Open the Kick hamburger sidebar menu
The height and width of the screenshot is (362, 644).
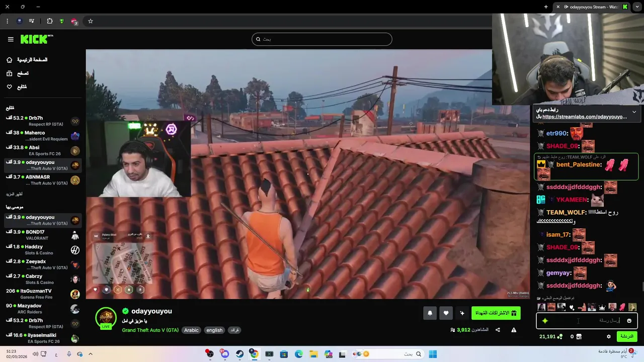coord(11,39)
